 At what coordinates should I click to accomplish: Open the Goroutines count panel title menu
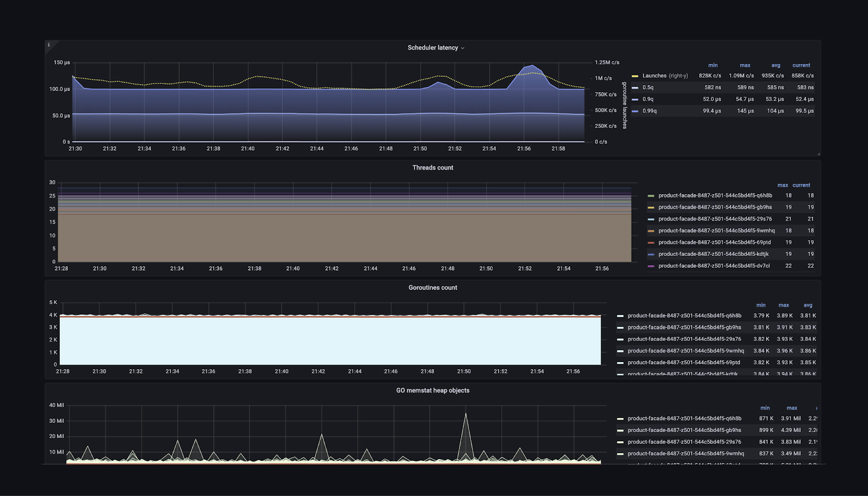(x=433, y=287)
